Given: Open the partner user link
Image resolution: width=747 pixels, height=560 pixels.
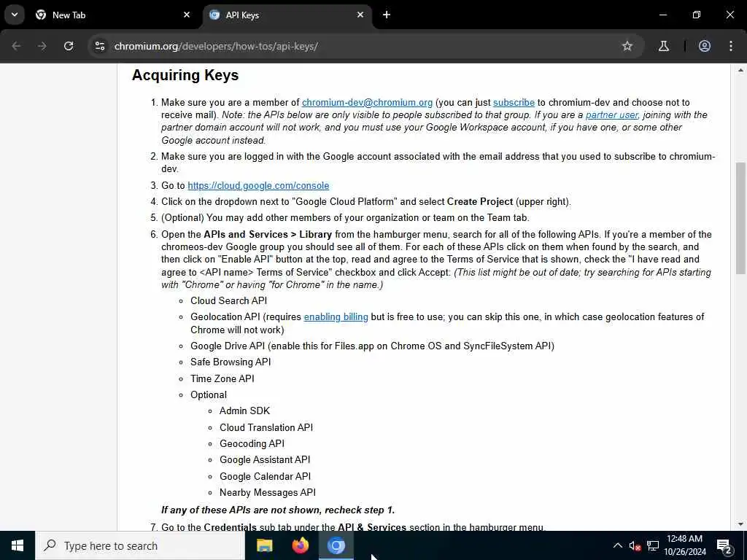Looking at the screenshot, I should click(x=612, y=115).
